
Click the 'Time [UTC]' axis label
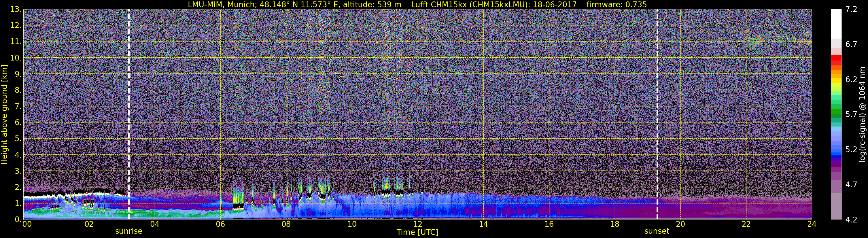point(417,232)
